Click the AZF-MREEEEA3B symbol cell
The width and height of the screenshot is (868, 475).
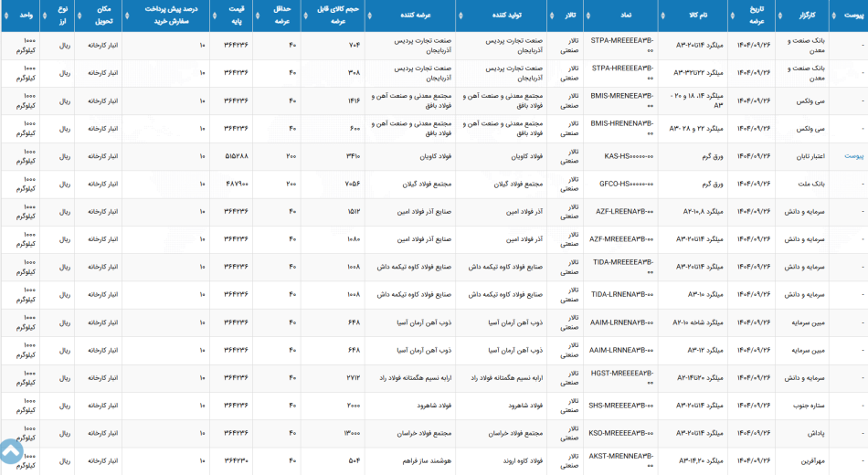pos(620,239)
